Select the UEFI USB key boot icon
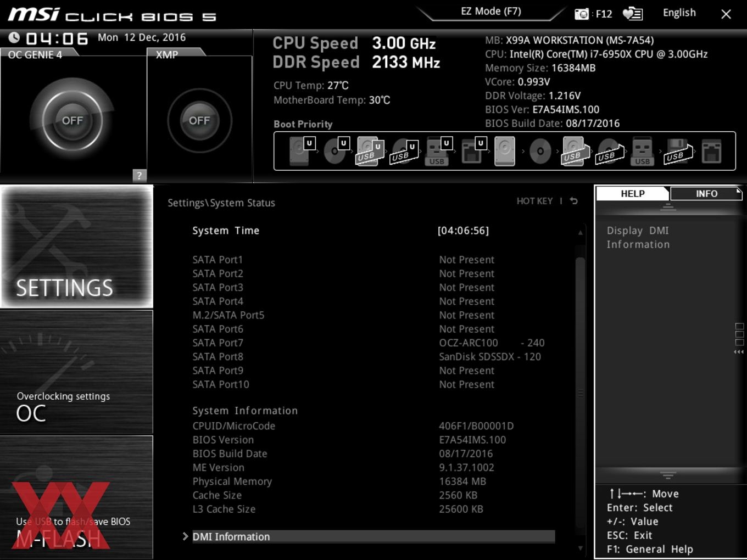The image size is (747, 560). pos(438,151)
